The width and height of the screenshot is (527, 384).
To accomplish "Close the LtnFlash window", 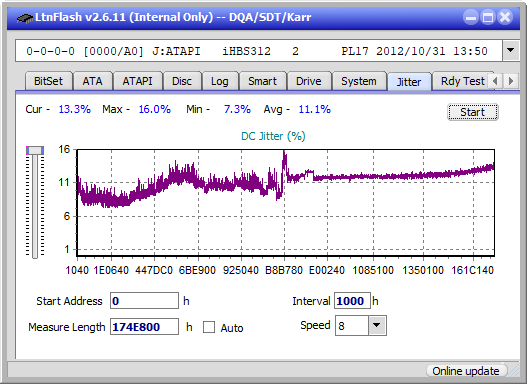I will pos(505,17).
